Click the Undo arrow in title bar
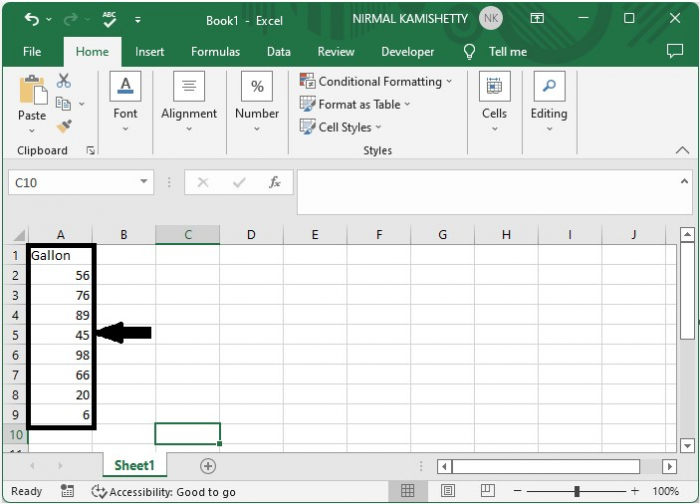The height and width of the screenshot is (504, 700). coord(32,19)
